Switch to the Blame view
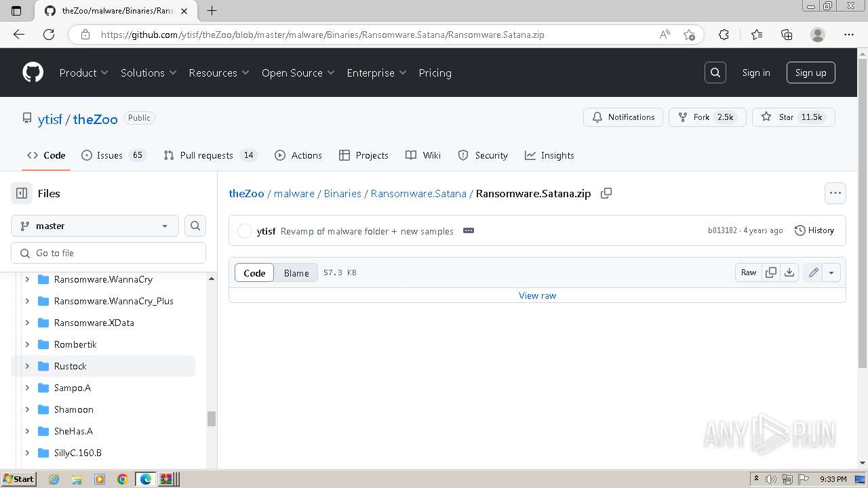This screenshot has height=488, width=868. point(296,272)
